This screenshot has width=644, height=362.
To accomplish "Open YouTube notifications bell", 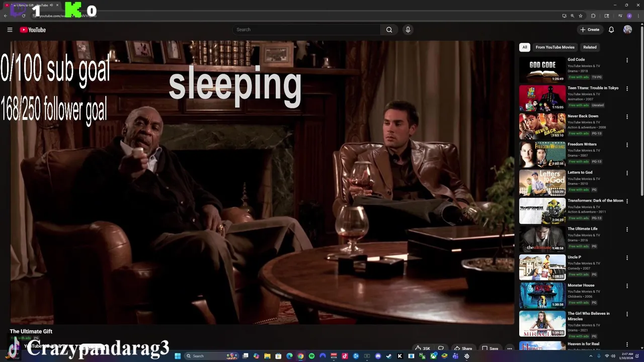I will pos(611,30).
